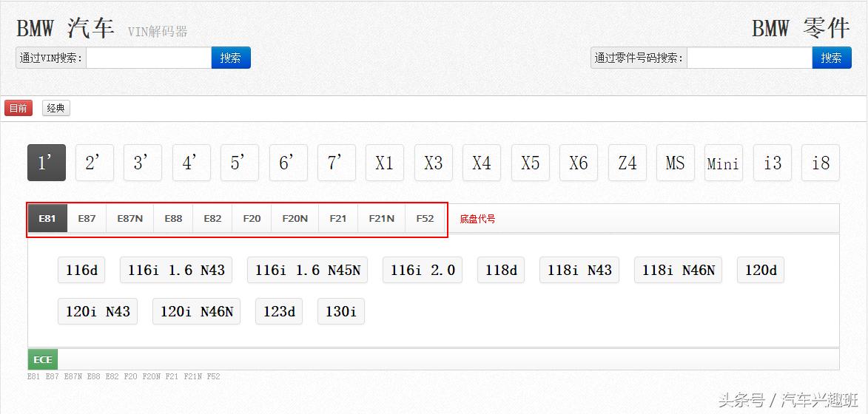Click the BMW 汽车 site title
The height and width of the screenshot is (414, 868).
point(65,28)
